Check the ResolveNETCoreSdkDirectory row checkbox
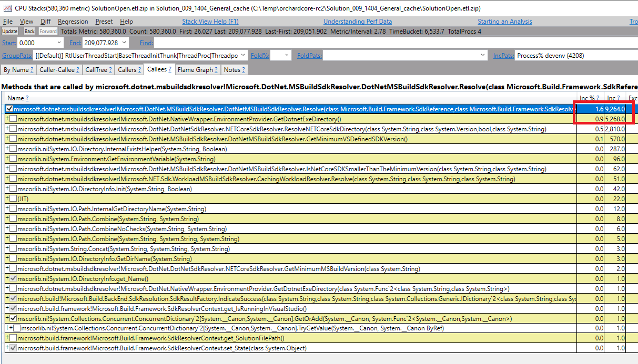The image size is (638, 364). [13, 129]
